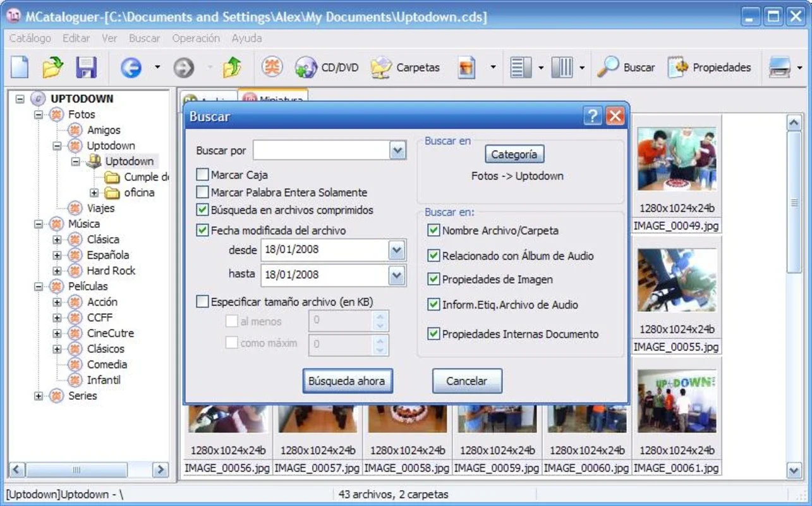Viewport: 812px width, 506px height.
Task: Open the Catálogo menu
Action: [30, 38]
